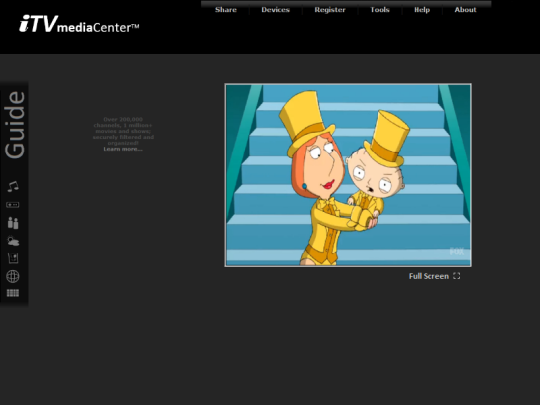Follow the Learn more... link
The height and width of the screenshot is (405, 540).
[x=123, y=149]
